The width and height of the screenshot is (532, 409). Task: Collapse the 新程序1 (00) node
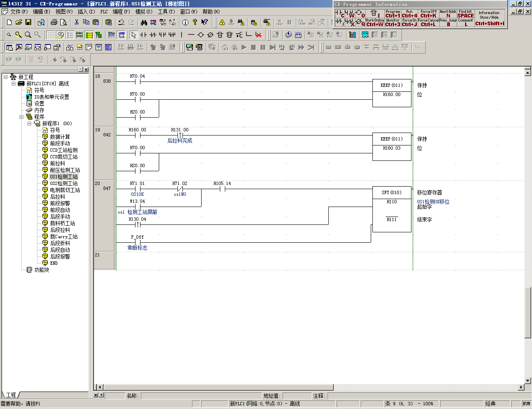tap(29, 123)
